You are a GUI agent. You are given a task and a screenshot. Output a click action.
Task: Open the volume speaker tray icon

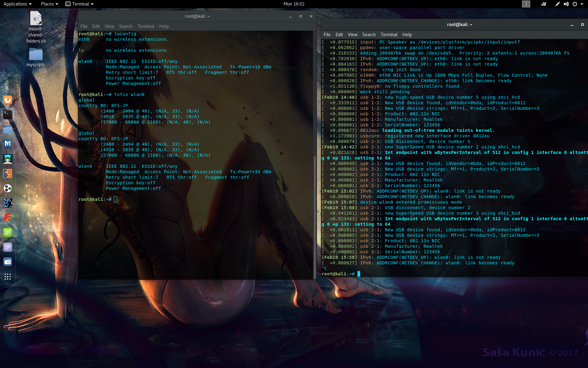[x=566, y=4]
